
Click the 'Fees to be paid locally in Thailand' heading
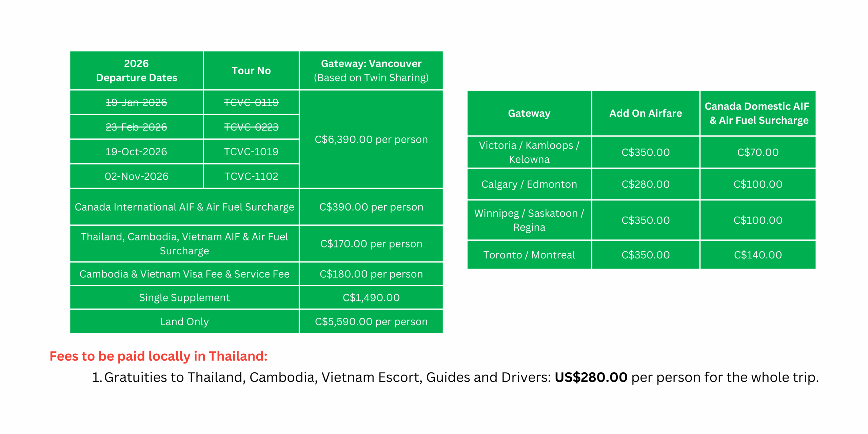[158, 356]
